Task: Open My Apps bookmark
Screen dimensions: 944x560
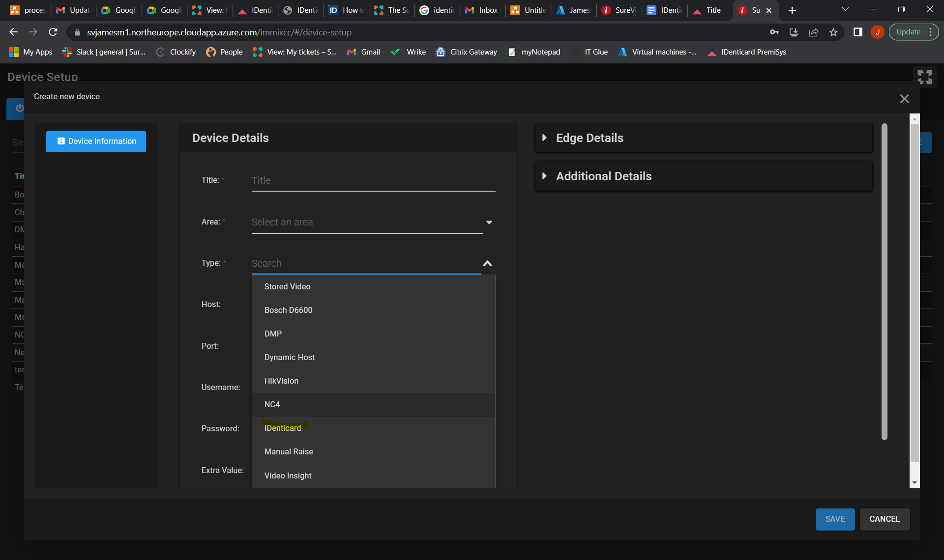Action: point(31,52)
